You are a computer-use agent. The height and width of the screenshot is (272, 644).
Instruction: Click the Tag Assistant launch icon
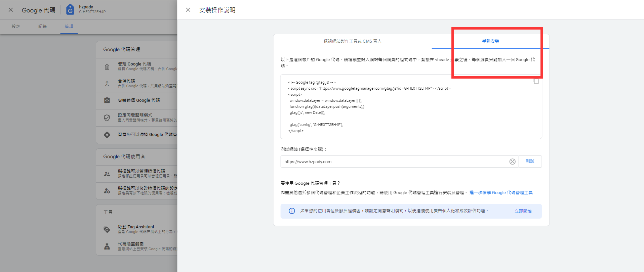(107, 229)
